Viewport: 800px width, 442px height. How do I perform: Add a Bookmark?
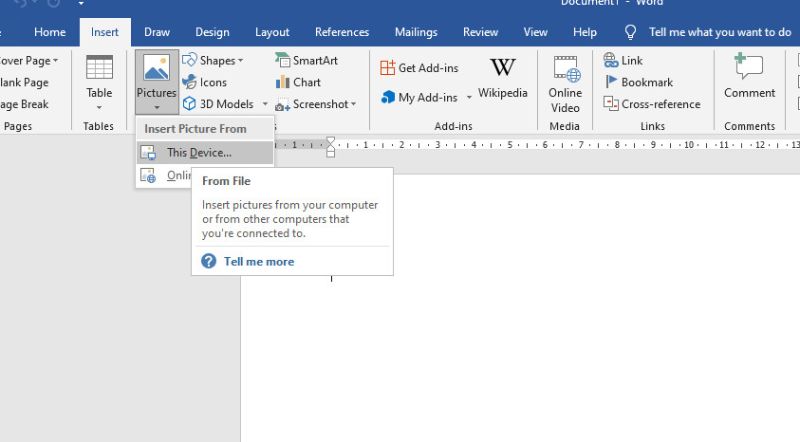[x=638, y=82]
